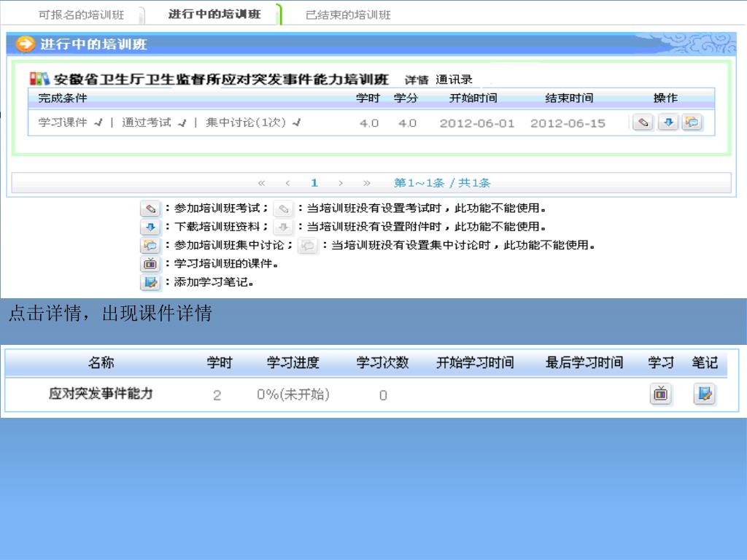The width and height of the screenshot is (747, 560).
Task: Click progress value 0%(未开始)
Action: click(293, 394)
